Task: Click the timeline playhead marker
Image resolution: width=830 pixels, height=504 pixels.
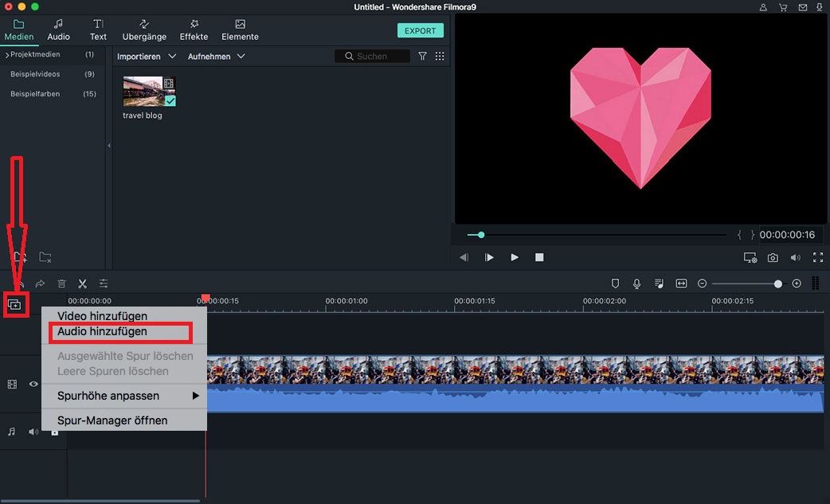Action: point(206,299)
